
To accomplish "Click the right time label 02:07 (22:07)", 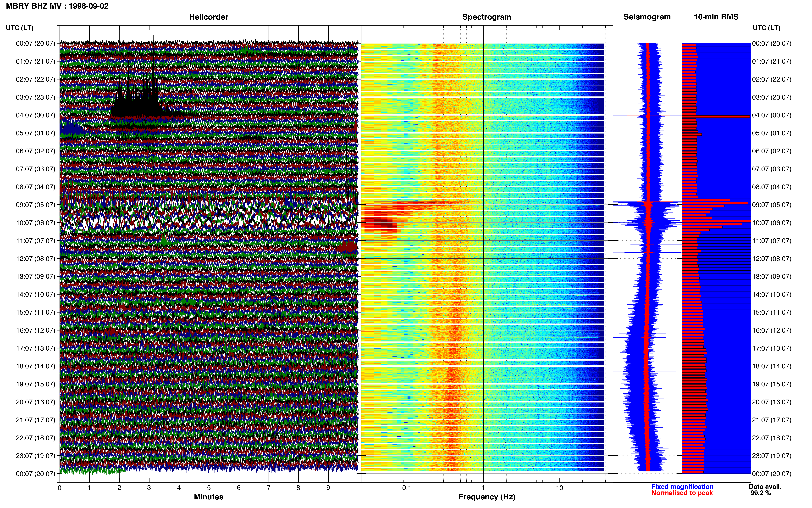I will [772, 79].
